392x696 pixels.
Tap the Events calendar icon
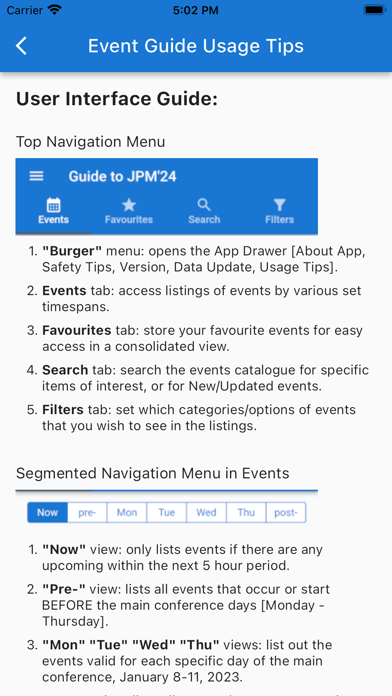tap(53, 205)
